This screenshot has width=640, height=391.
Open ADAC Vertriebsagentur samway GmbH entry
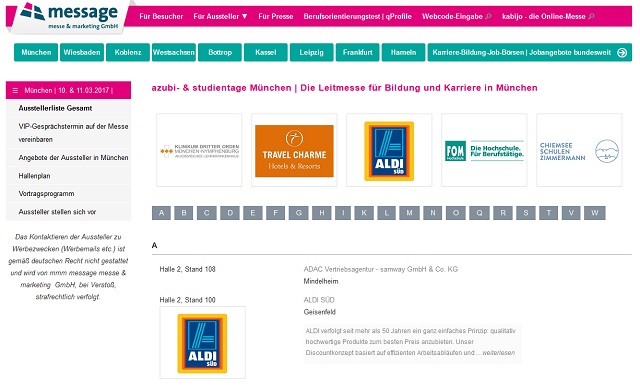(380, 269)
